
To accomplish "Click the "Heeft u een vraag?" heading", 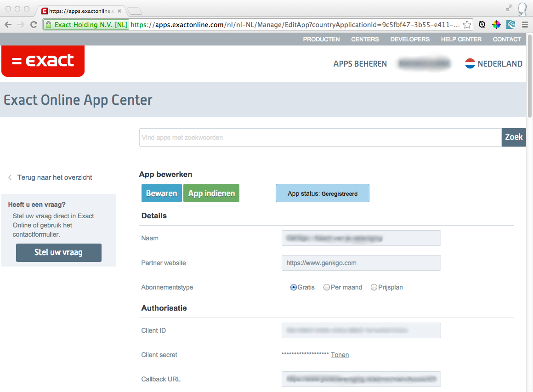I will (37, 205).
